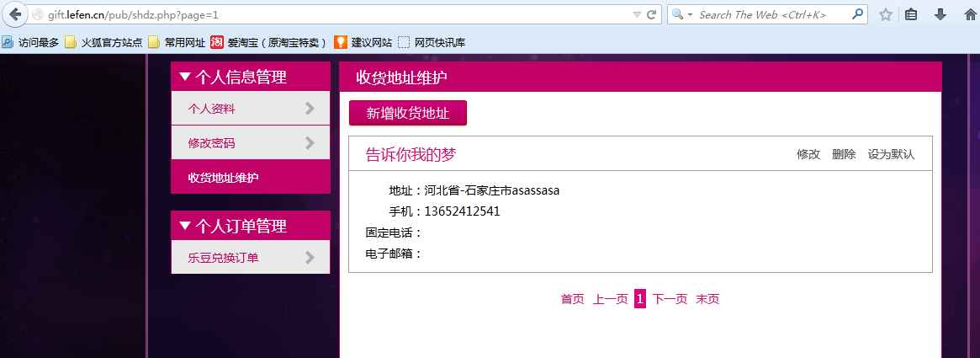Bookmark this page with the star icon

click(885, 14)
